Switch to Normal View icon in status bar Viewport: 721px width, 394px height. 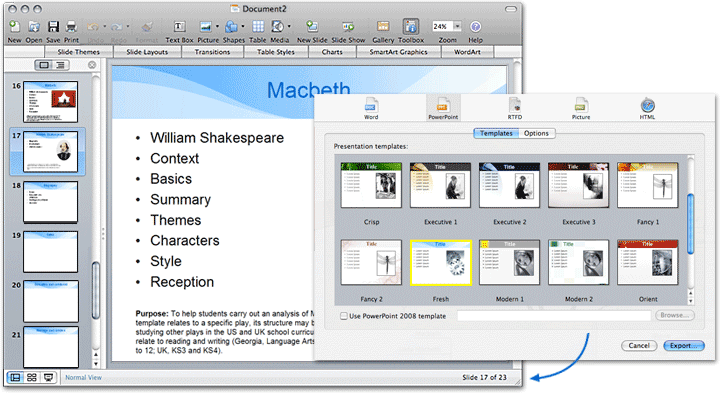point(15,377)
